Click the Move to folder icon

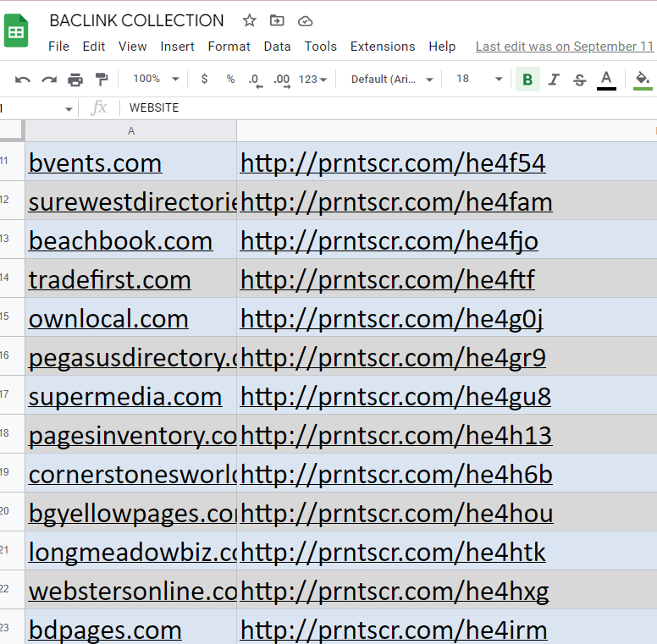tap(277, 21)
